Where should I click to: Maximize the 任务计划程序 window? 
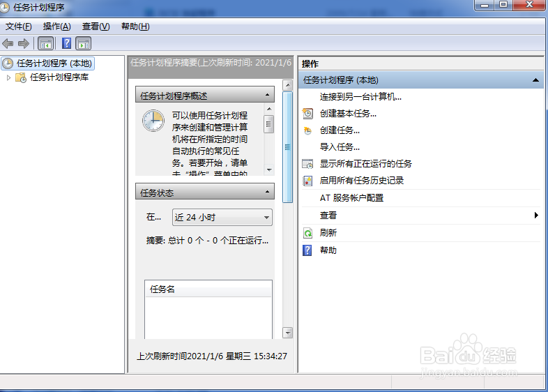pos(503,6)
